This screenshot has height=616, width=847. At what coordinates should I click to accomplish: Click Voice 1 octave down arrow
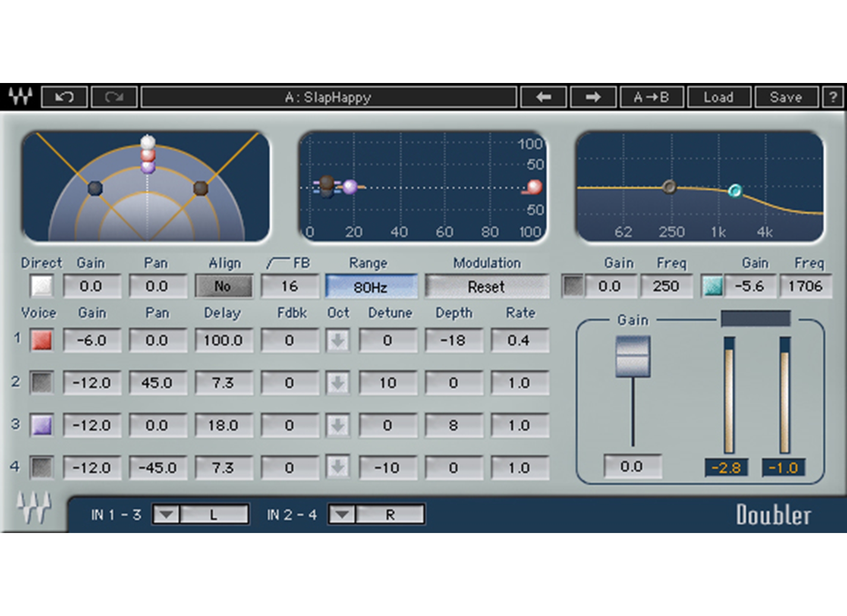point(338,341)
